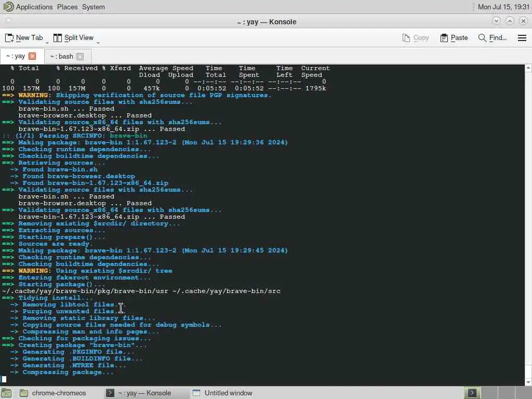Screen dimensions: 532x399
Task: Click the MATE logo icon
Action: click(8, 6)
